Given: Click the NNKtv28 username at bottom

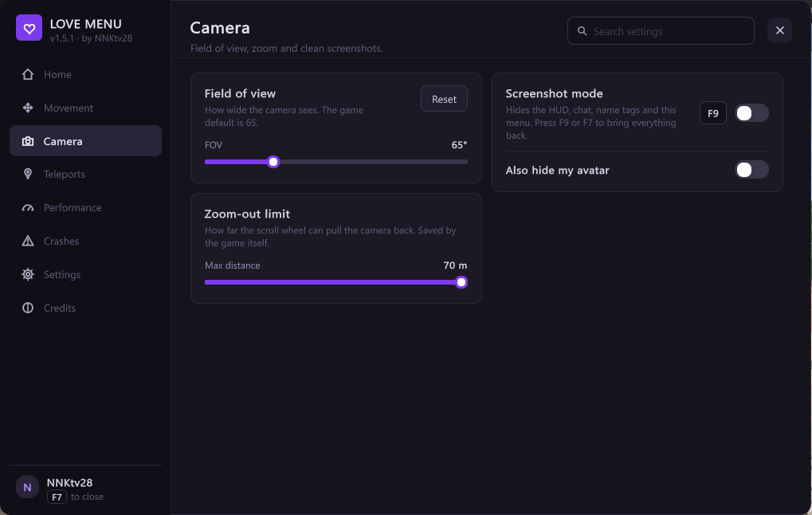Looking at the screenshot, I should coord(69,482).
